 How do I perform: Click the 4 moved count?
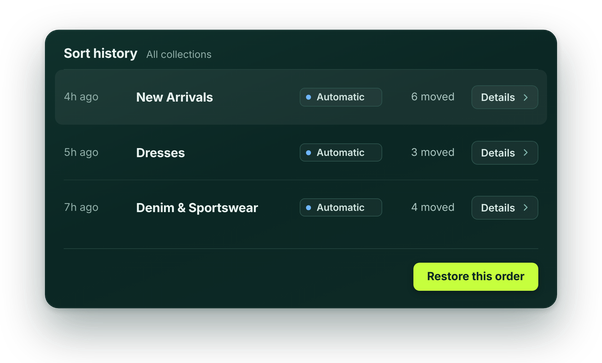click(x=433, y=207)
